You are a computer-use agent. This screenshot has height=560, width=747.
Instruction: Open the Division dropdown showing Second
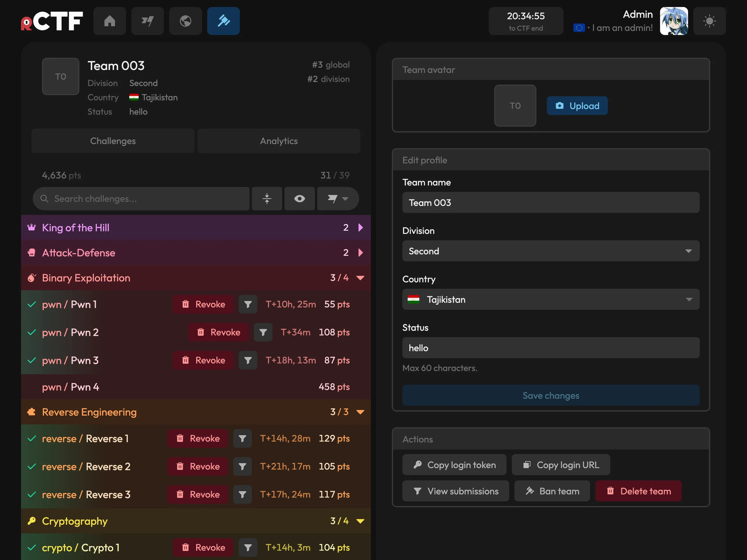pyautogui.click(x=551, y=251)
